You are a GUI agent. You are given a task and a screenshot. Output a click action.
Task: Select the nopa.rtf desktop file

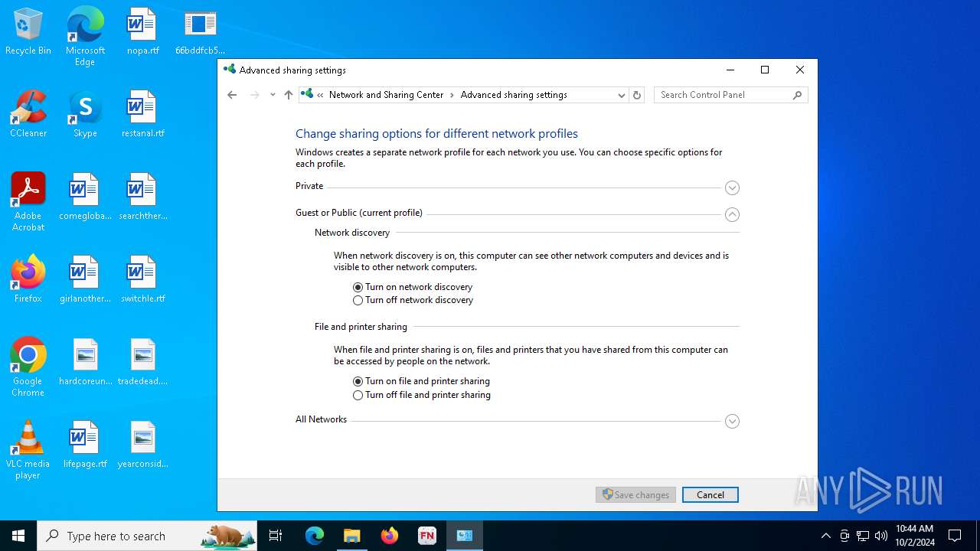click(142, 32)
